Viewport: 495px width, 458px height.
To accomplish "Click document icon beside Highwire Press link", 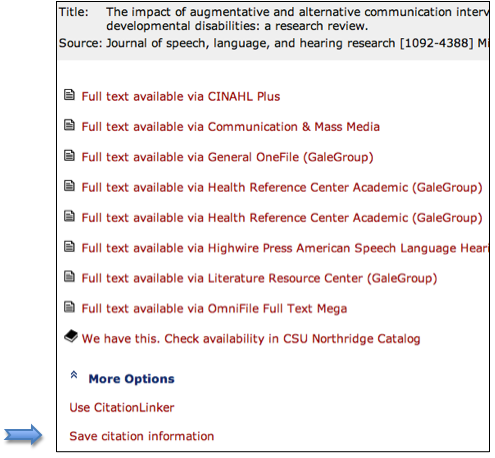I will [69, 246].
